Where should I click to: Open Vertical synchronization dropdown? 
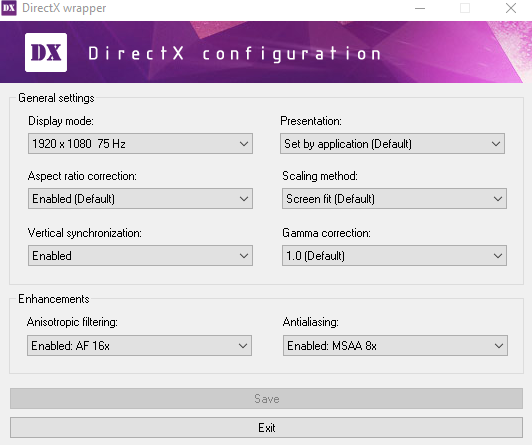pos(140,255)
